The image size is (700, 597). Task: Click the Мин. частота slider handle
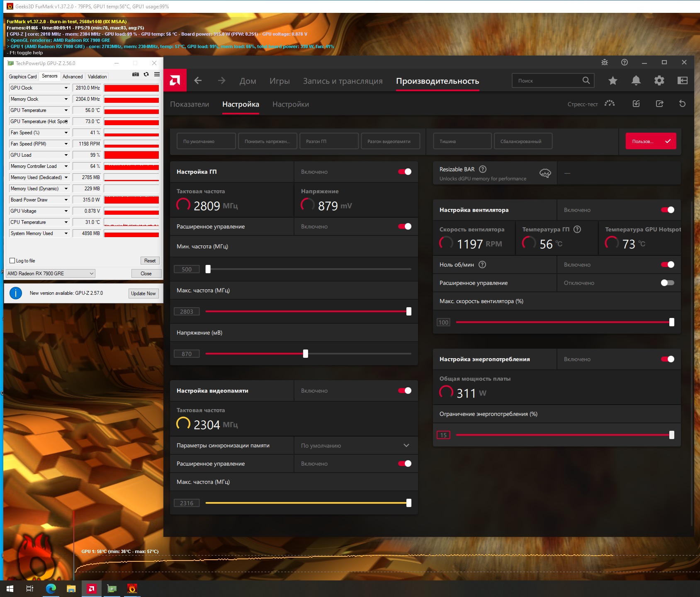[208, 269]
